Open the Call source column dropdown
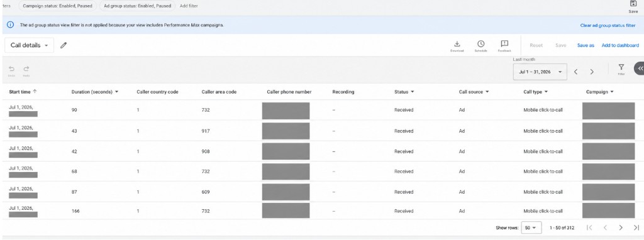 pos(487,92)
